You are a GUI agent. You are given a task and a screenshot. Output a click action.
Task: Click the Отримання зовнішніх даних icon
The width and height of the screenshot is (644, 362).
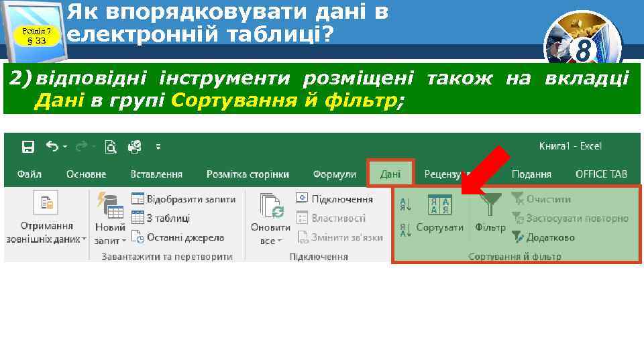coord(46,202)
